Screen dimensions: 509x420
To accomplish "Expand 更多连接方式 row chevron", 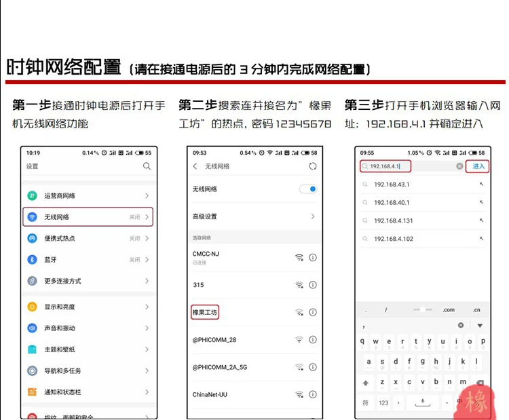I will [x=147, y=281].
